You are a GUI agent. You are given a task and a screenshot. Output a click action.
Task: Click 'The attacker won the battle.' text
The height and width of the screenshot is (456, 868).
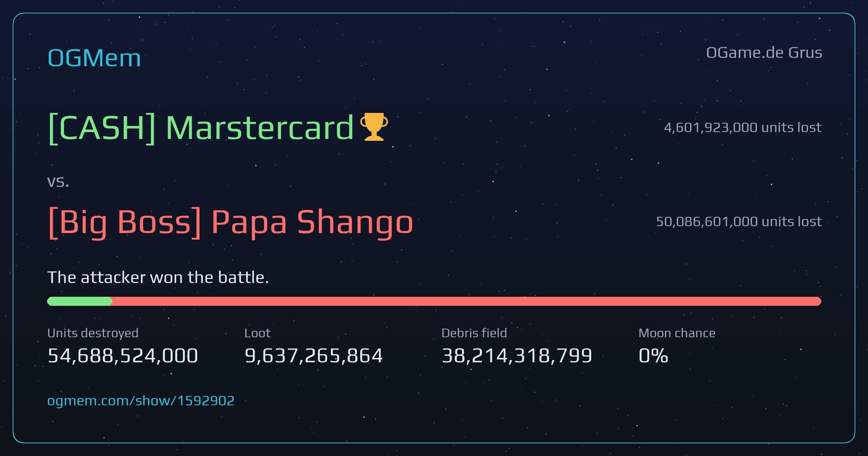point(158,278)
